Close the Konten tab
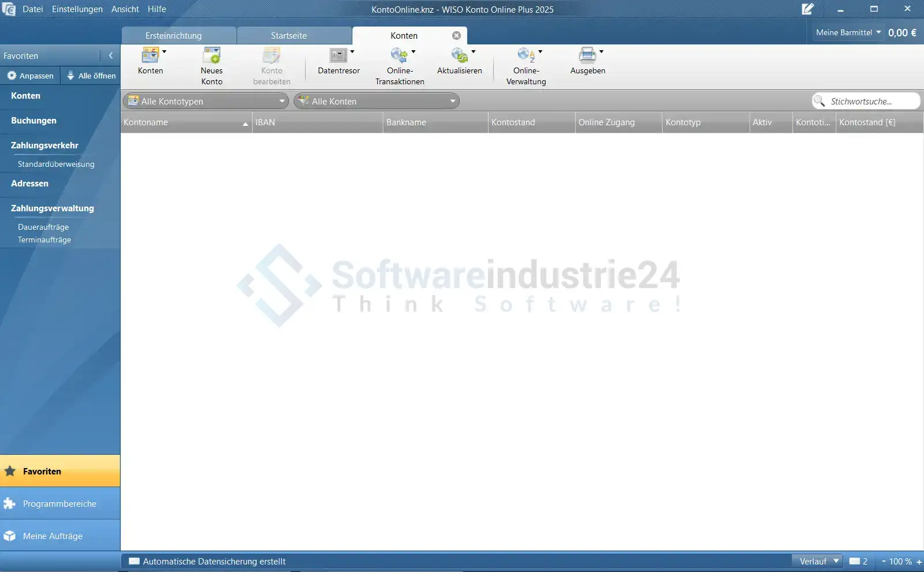Screen dimensions: 924x572 click(456, 36)
